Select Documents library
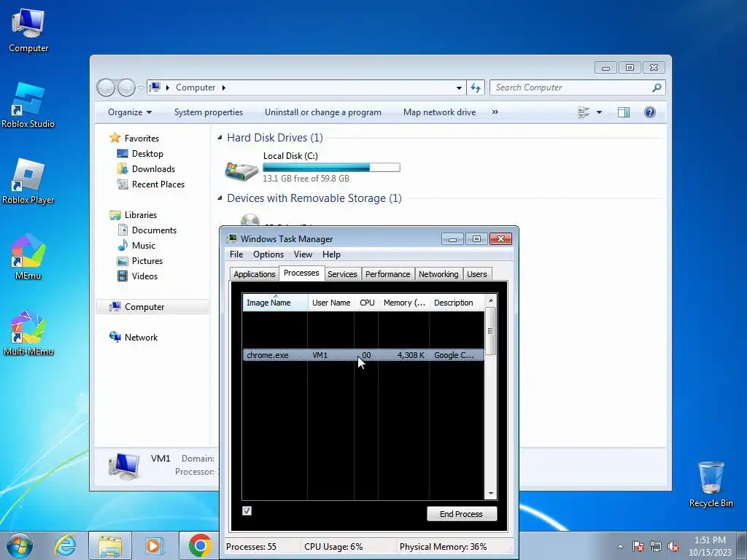Viewport: 747px width, 560px height. pyautogui.click(x=154, y=230)
